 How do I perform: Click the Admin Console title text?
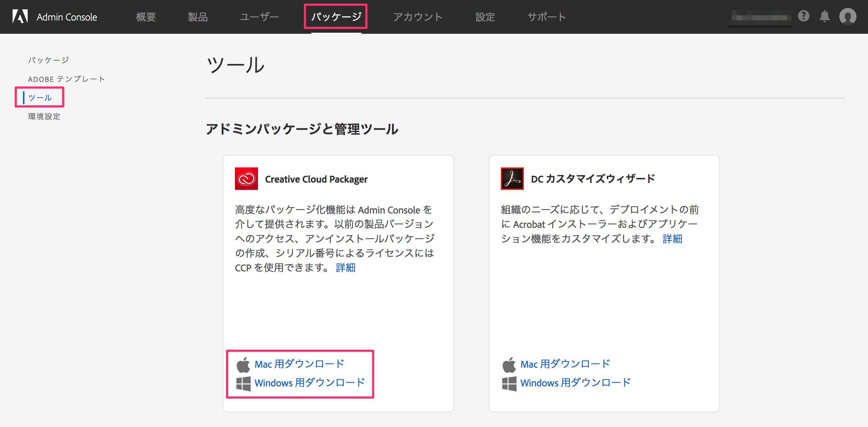point(67,17)
